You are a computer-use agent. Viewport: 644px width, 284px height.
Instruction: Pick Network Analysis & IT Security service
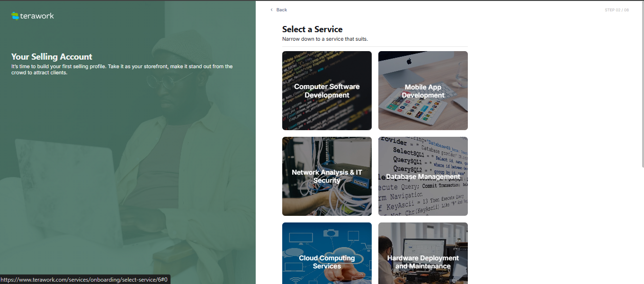point(327,176)
